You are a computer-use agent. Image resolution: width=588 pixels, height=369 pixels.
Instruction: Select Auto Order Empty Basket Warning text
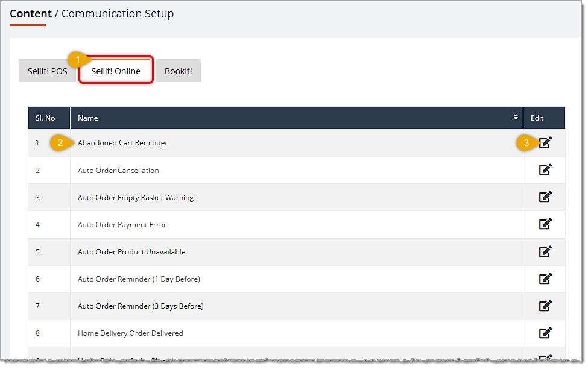coord(135,198)
